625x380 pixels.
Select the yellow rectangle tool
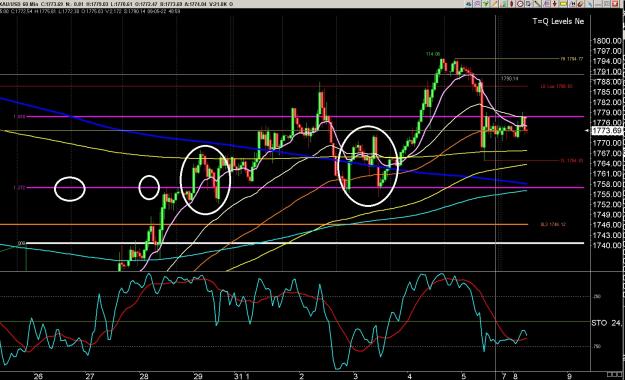click(x=563, y=4)
